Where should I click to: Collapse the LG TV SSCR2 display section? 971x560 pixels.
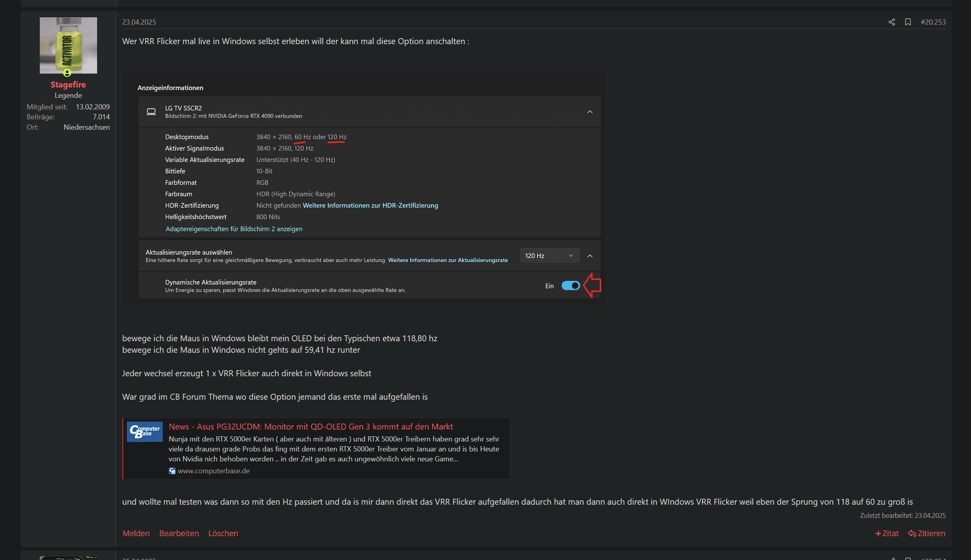click(590, 112)
